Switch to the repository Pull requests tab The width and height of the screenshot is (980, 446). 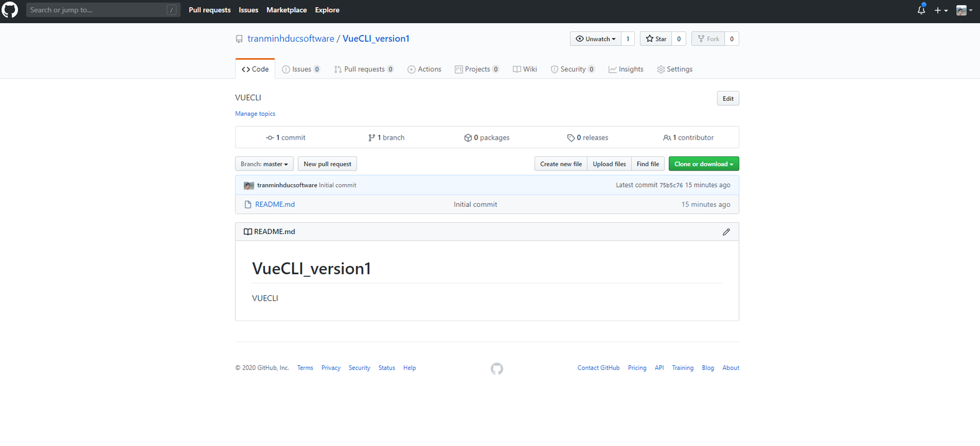pos(363,69)
